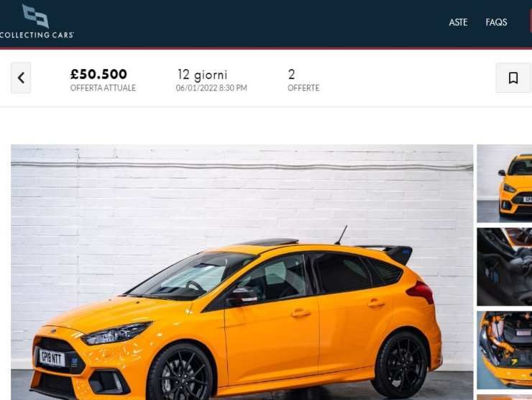Click the 06/01/2022 8:30 PM end date
532x400 pixels.
(x=211, y=88)
